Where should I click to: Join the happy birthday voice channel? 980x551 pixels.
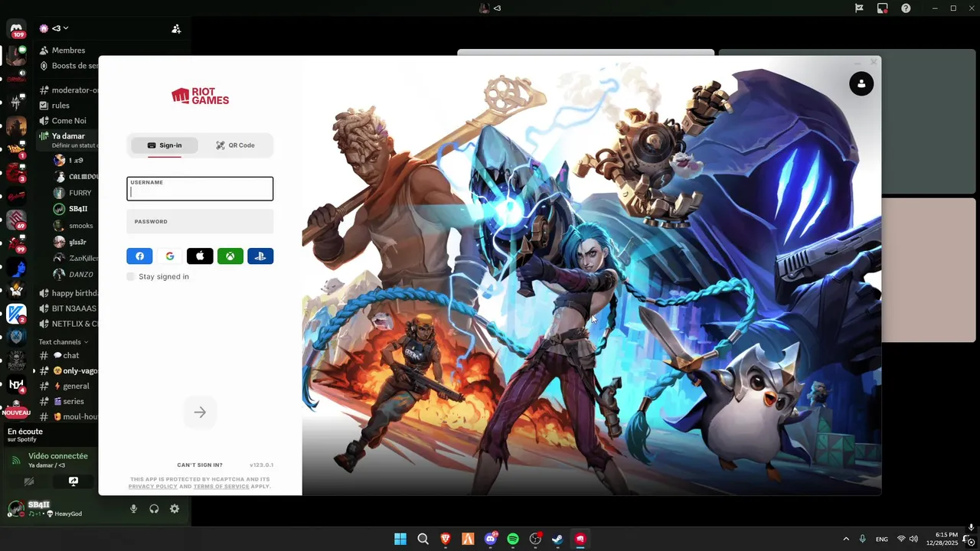click(x=67, y=293)
